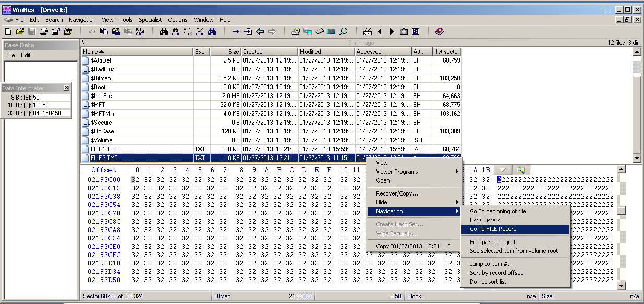Click the Print icon in toolbar
The width and height of the screenshot is (644, 304).
tap(44, 32)
